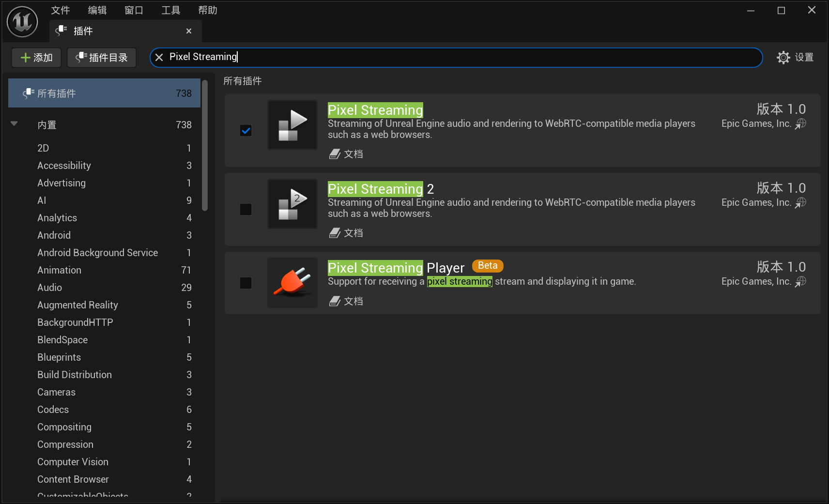
Task: Open the 编辑 menu
Action: 97,10
